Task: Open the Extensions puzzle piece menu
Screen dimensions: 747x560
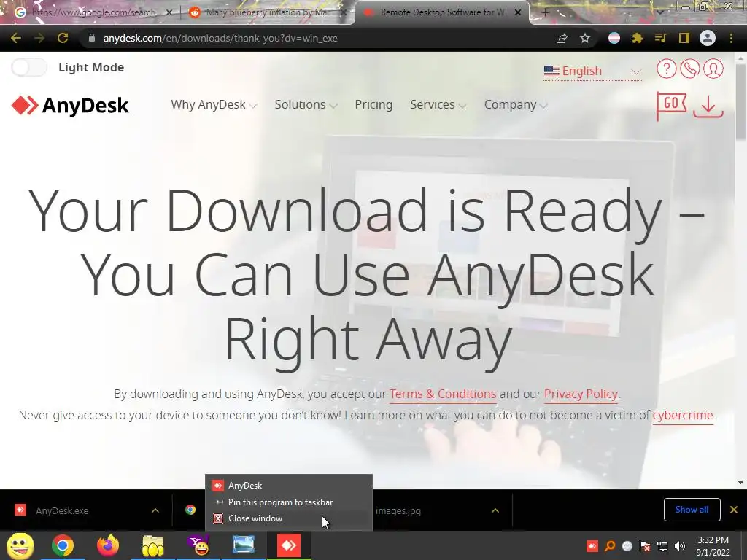Action: coord(638,38)
